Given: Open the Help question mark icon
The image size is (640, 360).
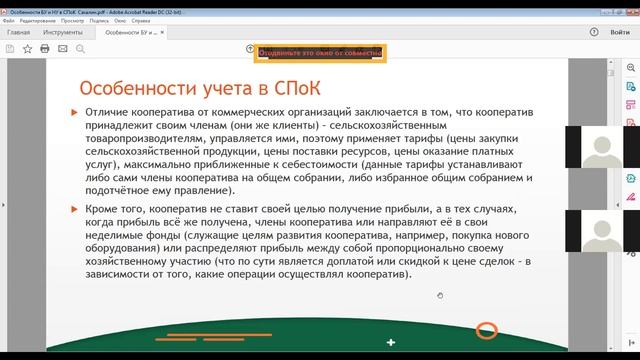Looking at the screenshot, I should tap(594, 32).
